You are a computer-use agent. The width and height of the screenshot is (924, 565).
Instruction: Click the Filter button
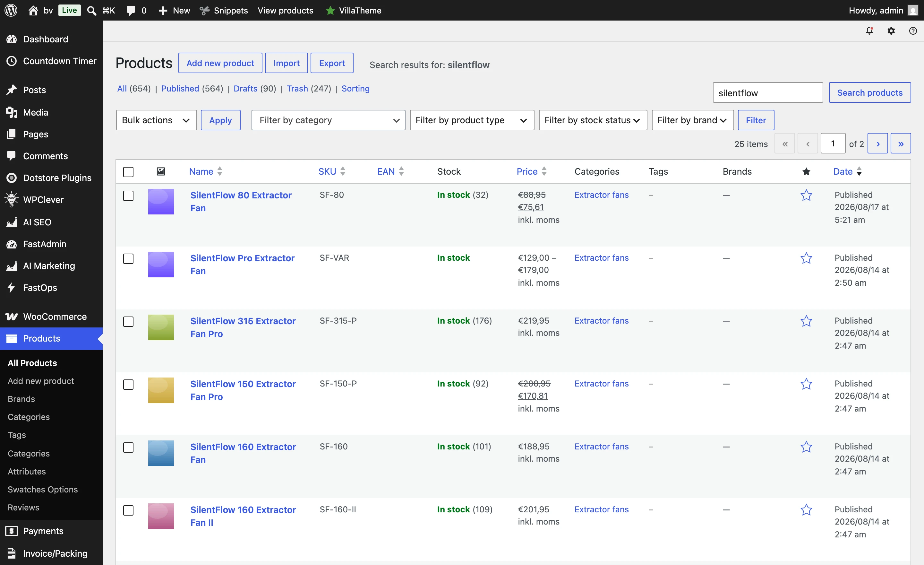[x=756, y=120]
